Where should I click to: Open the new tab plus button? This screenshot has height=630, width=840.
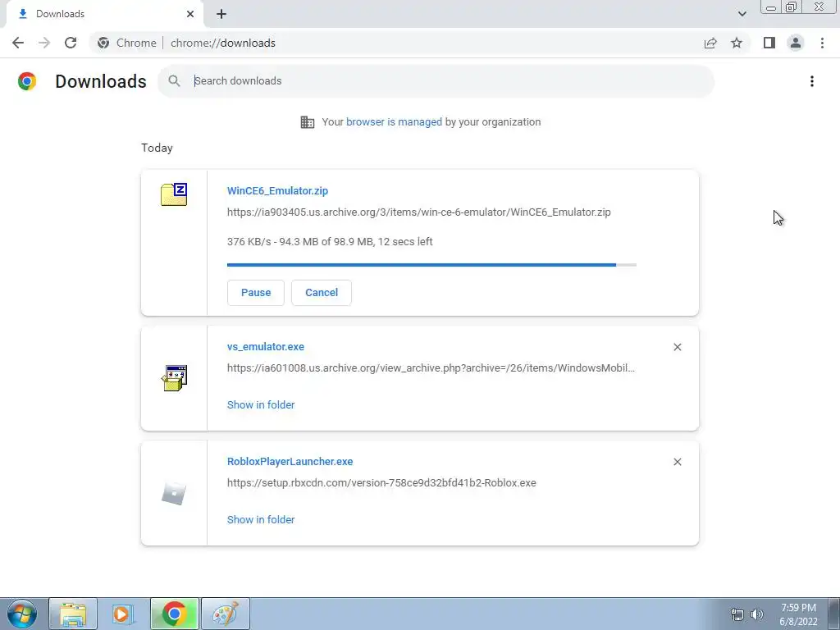tap(221, 14)
